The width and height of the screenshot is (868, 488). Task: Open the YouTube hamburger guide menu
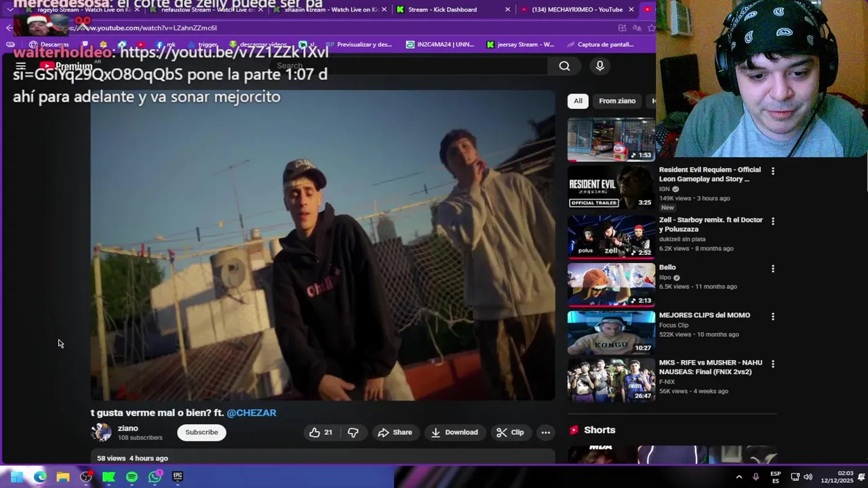point(21,66)
